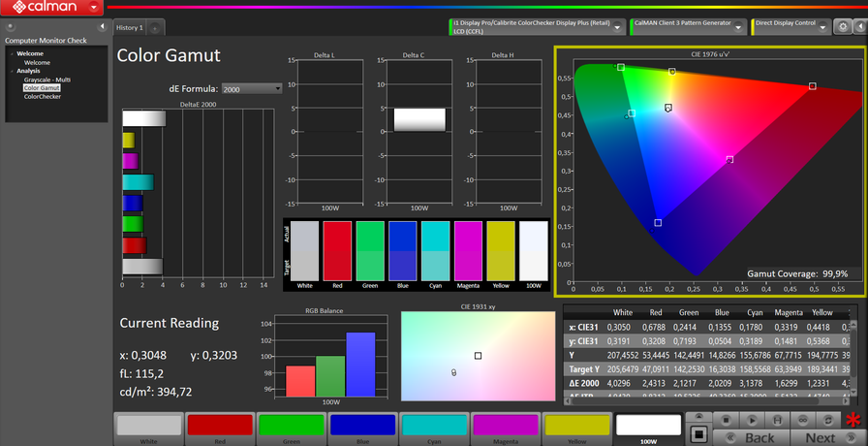Expand the i1 Display Pro meter dropdown
Viewport: 868px width, 446px height.
coord(619,27)
